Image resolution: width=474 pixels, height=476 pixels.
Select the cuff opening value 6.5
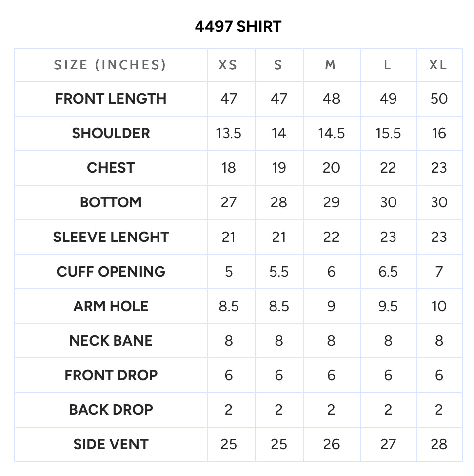[388, 272]
